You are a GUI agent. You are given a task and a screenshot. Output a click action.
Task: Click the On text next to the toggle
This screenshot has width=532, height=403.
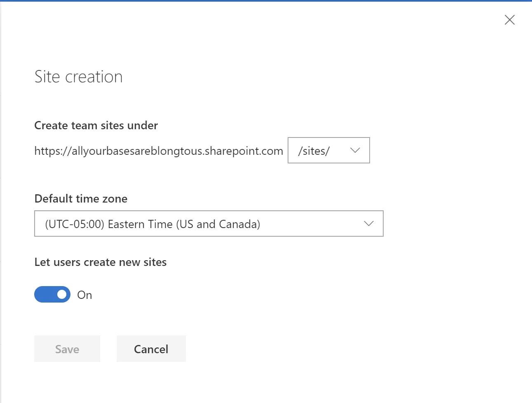84,294
